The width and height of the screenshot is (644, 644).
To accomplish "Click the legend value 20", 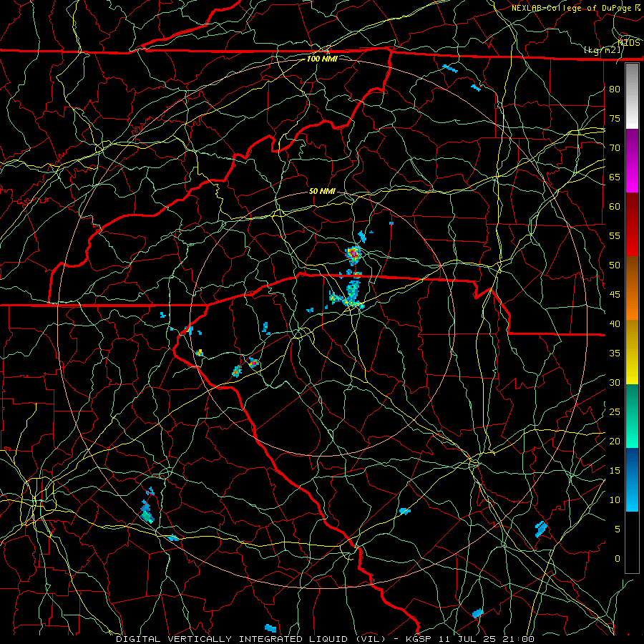I will pos(615,441).
